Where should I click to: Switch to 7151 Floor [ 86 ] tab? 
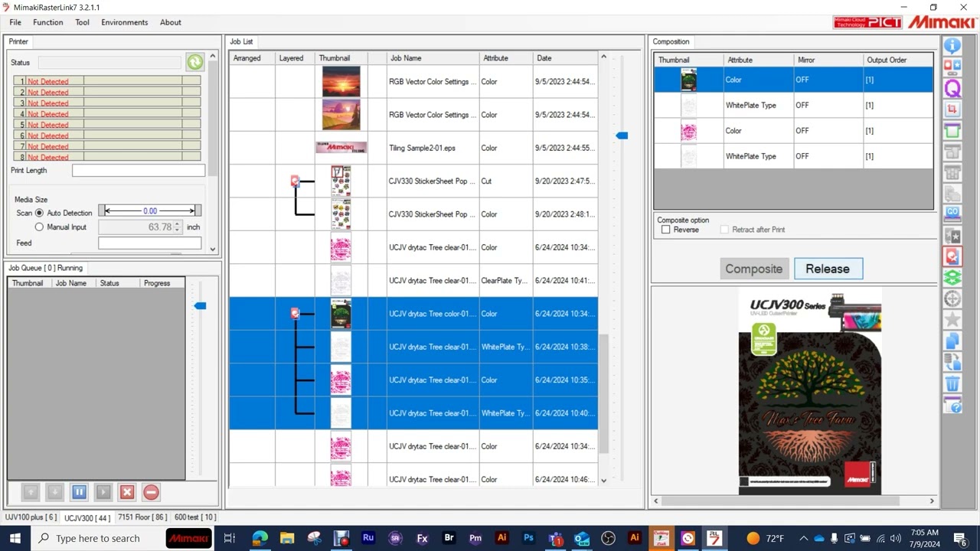coord(142,518)
